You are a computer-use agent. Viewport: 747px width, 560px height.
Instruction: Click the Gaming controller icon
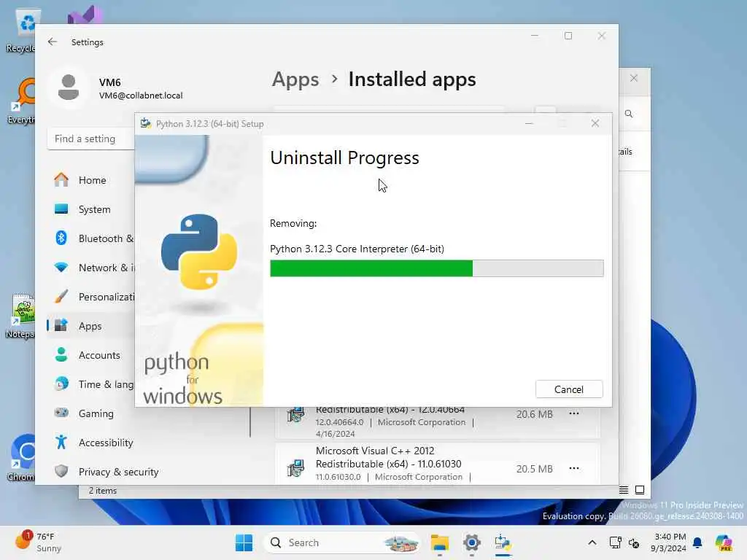tap(61, 413)
